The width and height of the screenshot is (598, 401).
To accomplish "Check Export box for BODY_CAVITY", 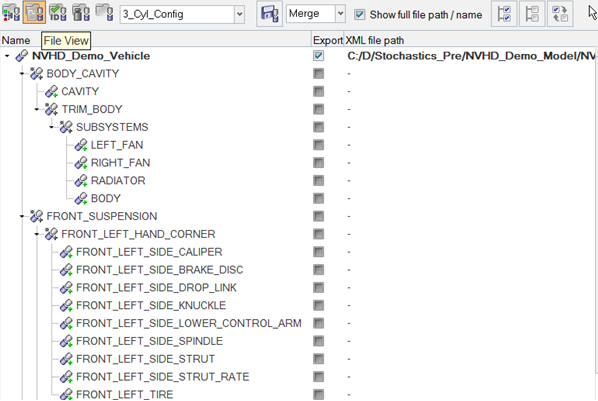I will (318, 73).
